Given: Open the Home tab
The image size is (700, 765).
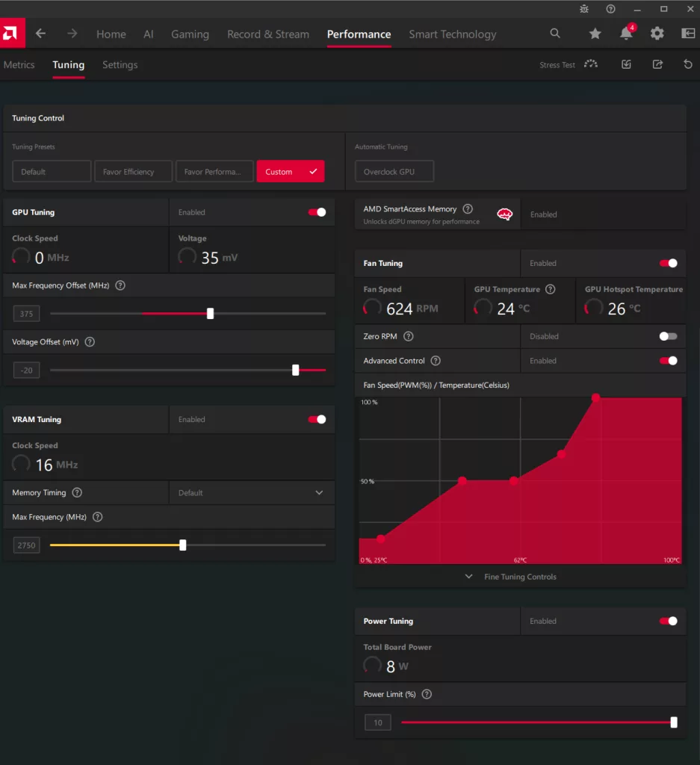Looking at the screenshot, I should point(111,34).
